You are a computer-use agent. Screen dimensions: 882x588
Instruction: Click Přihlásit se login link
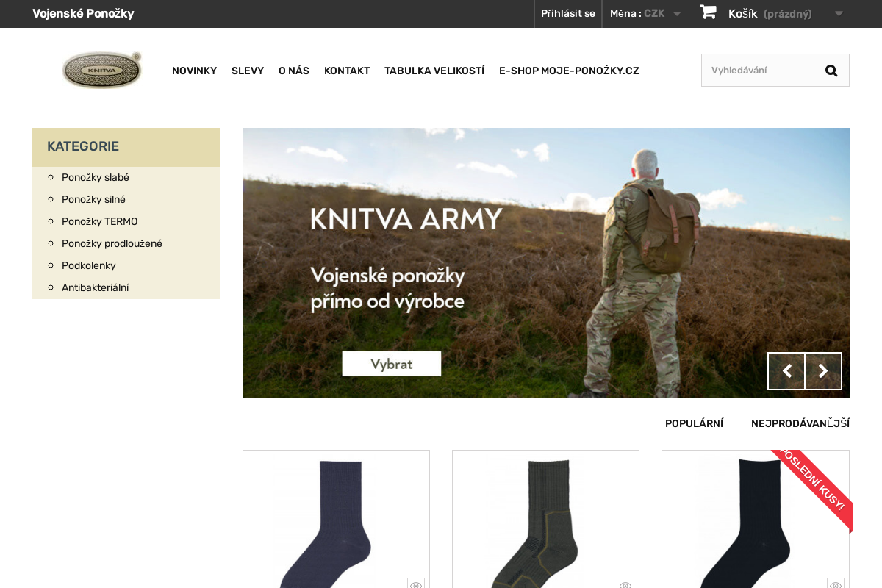pos(567,13)
